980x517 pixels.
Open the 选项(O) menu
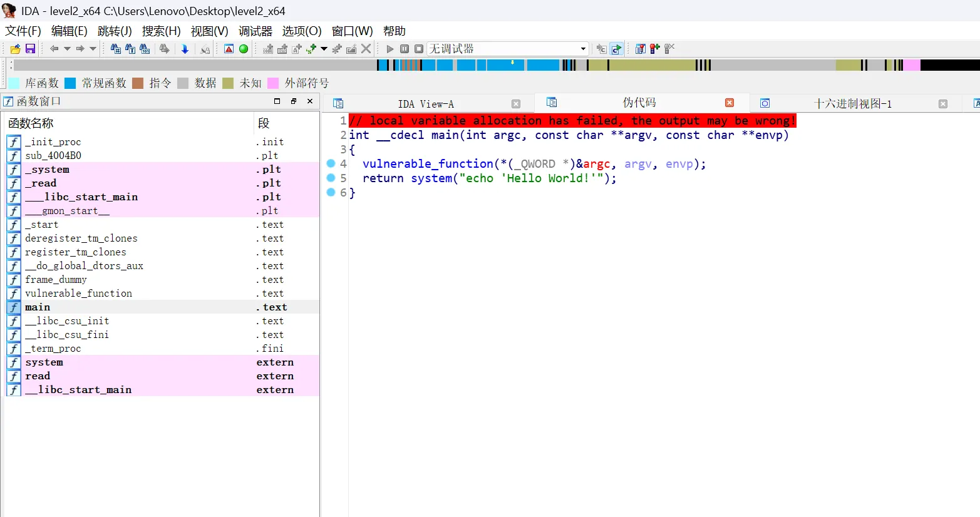coord(302,31)
